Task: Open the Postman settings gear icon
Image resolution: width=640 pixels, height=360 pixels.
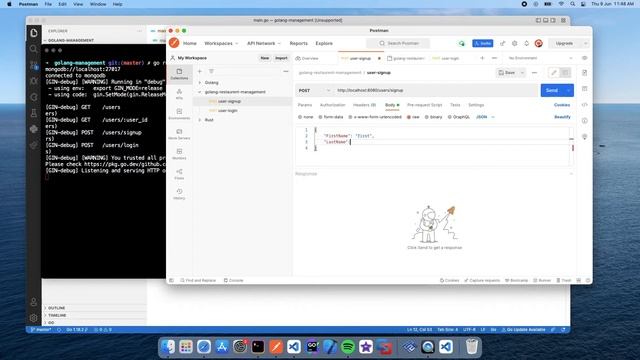Action: (515, 43)
